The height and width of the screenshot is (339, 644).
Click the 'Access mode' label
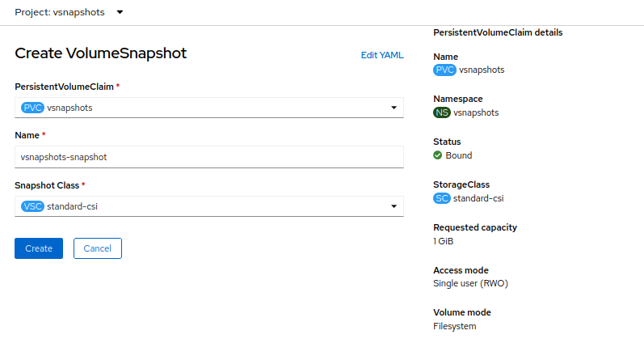click(461, 270)
